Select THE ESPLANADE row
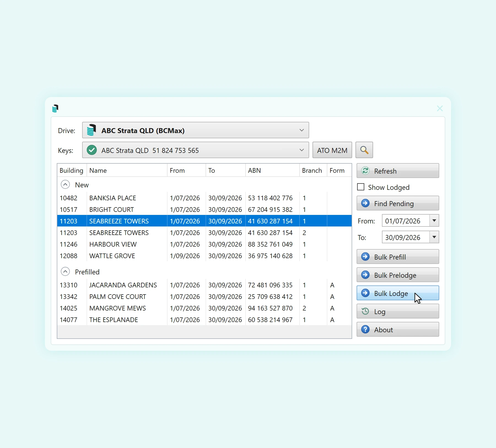The image size is (496, 448). [204, 320]
